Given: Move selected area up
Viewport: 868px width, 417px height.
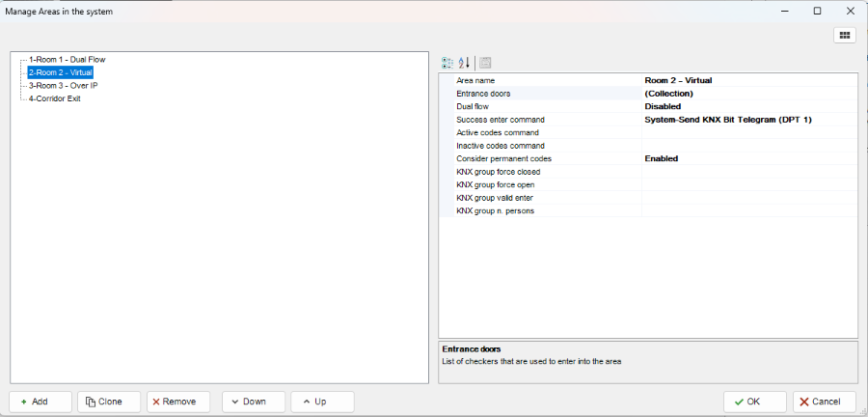Looking at the screenshot, I should click(x=322, y=402).
